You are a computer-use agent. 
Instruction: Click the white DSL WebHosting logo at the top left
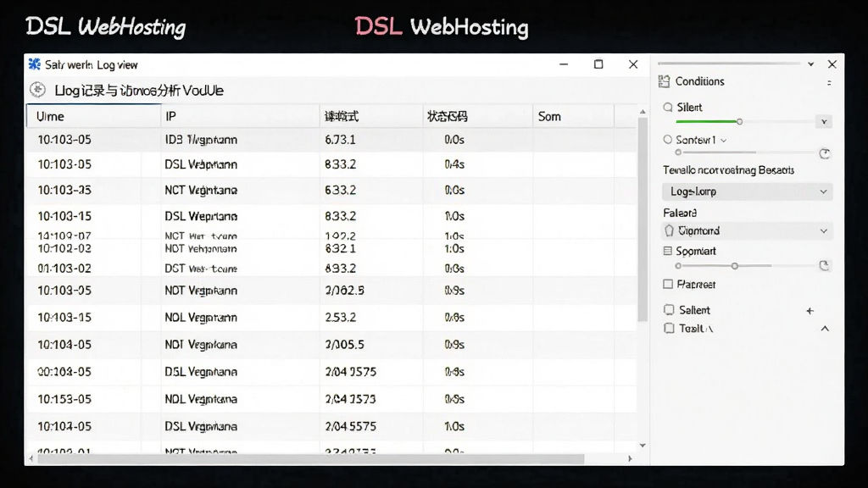point(106,26)
